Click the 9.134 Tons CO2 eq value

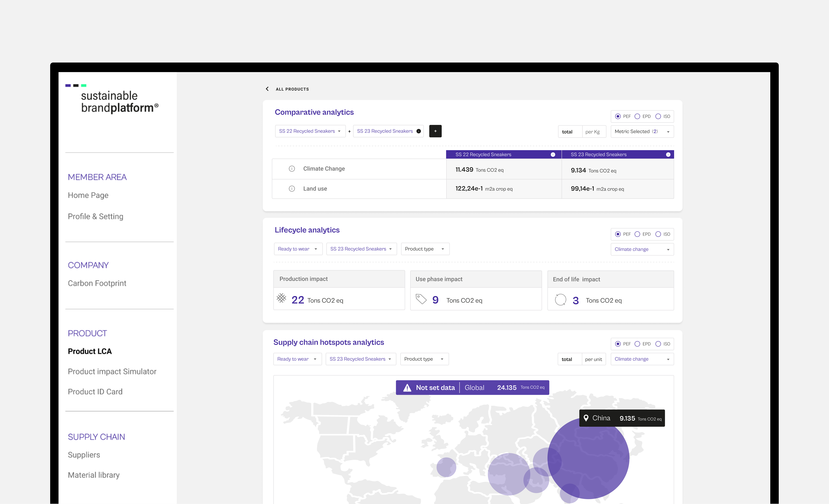593,170
